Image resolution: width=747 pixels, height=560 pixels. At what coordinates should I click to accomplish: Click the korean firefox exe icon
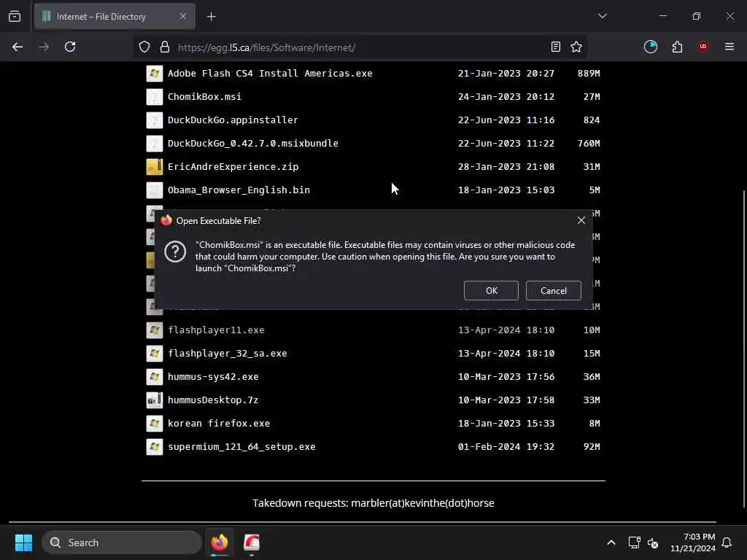tap(155, 424)
